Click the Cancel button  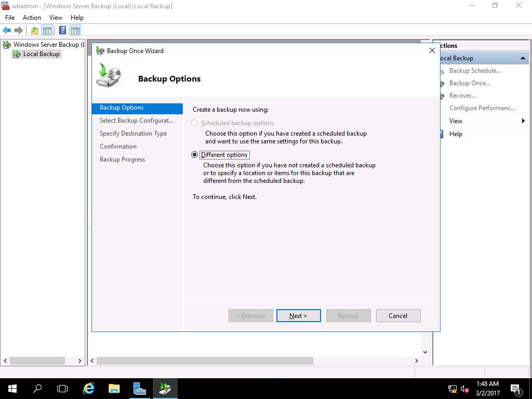(398, 315)
